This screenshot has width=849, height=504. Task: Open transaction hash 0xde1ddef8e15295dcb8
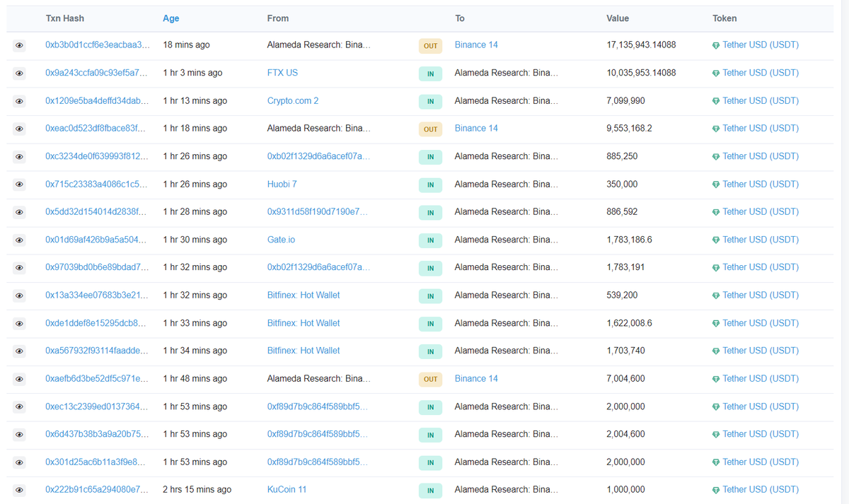pyautogui.click(x=96, y=323)
